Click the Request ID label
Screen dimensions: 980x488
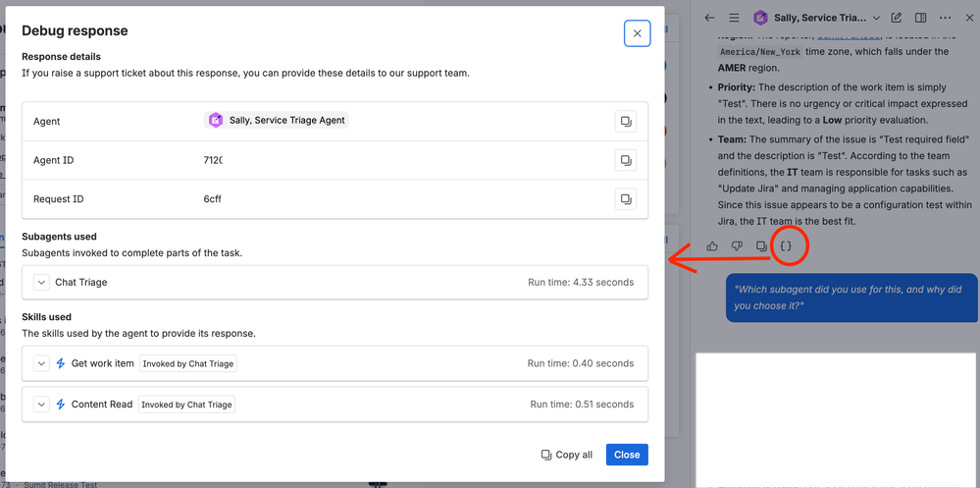pyautogui.click(x=58, y=199)
